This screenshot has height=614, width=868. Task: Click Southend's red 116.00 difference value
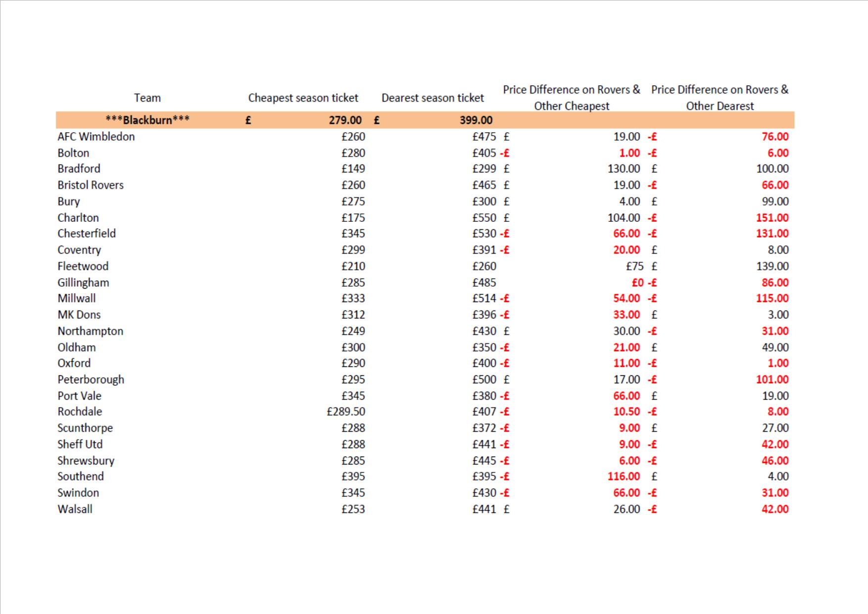coord(624,476)
